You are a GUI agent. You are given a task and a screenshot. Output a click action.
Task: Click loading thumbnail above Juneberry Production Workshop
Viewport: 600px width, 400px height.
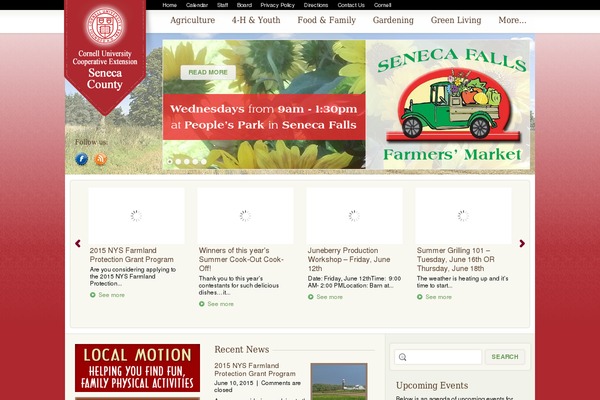pos(354,216)
